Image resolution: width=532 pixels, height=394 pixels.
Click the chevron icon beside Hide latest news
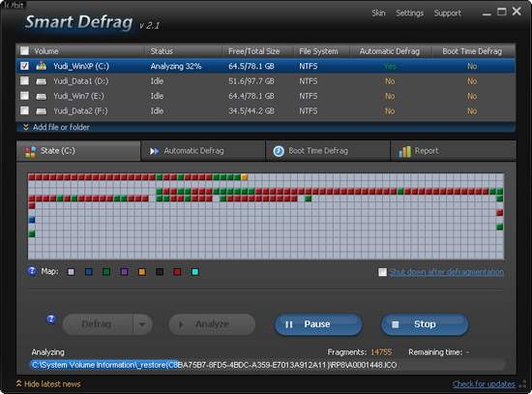point(19,383)
